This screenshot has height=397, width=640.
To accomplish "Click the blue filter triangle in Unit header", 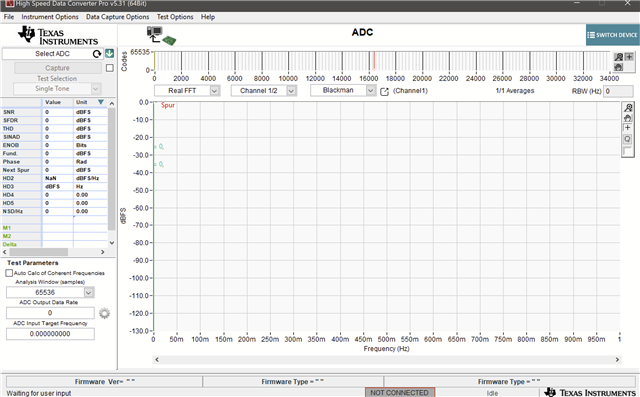I will tap(101, 102).
